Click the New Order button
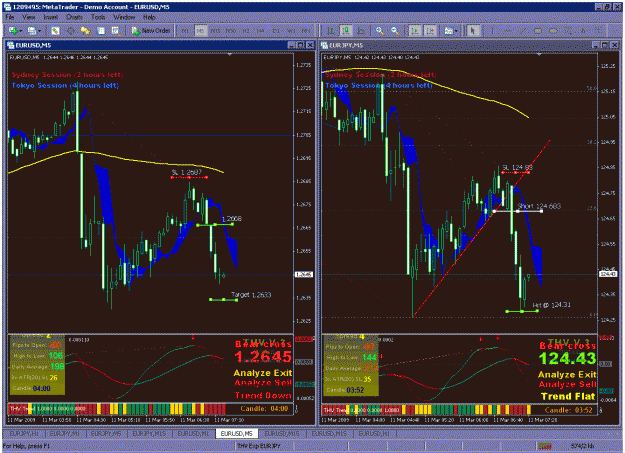The image size is (625, 453). [151, 31]
